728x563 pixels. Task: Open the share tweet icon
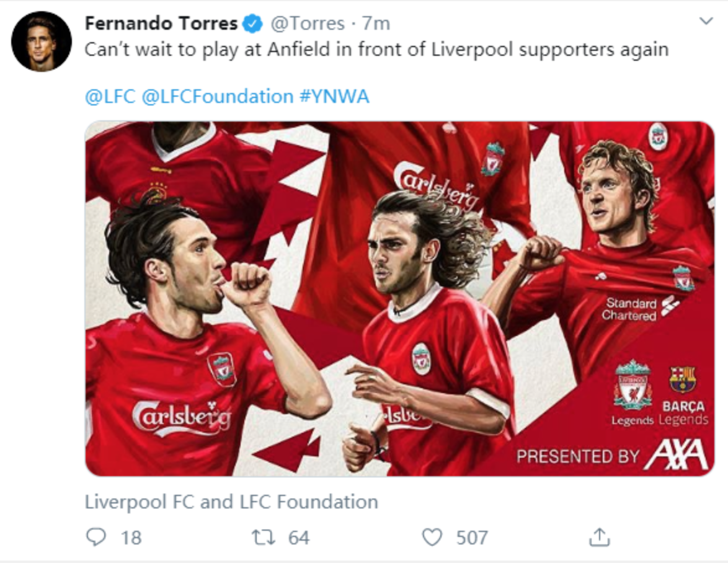(x=599, y=537)
